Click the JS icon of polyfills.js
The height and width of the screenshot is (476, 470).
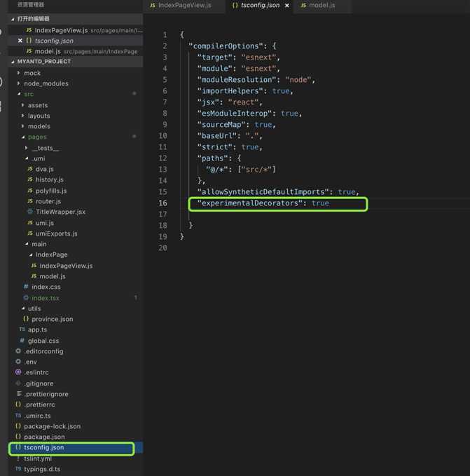(x=30, y=191)
